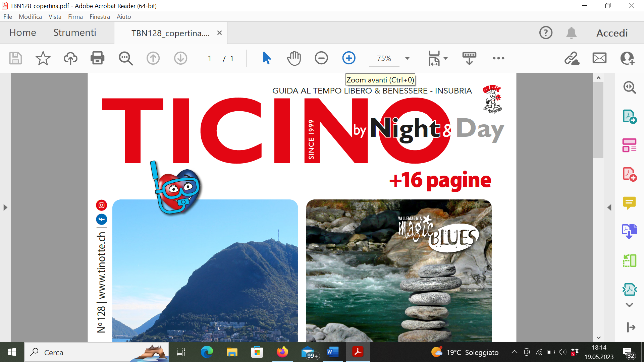Open the search magnifier tool in right panel
The height and width of the screenshot is (362, 644).
(629, 87)
